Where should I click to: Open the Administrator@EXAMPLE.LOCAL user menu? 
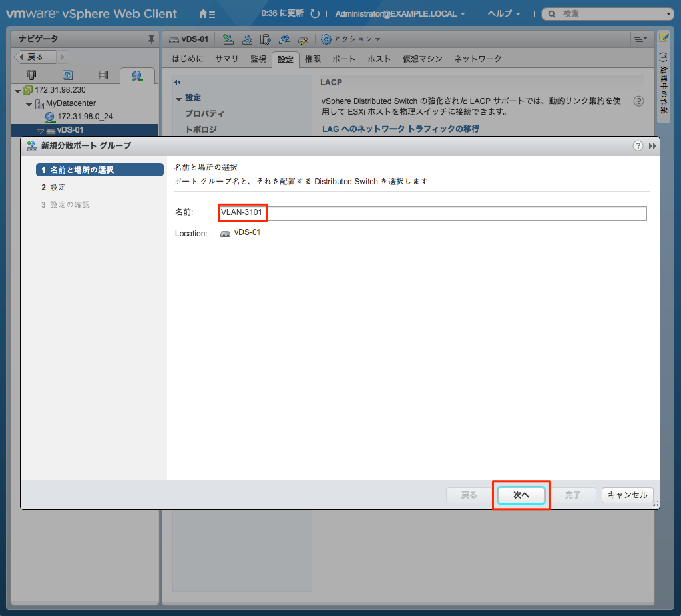[400, 14]
